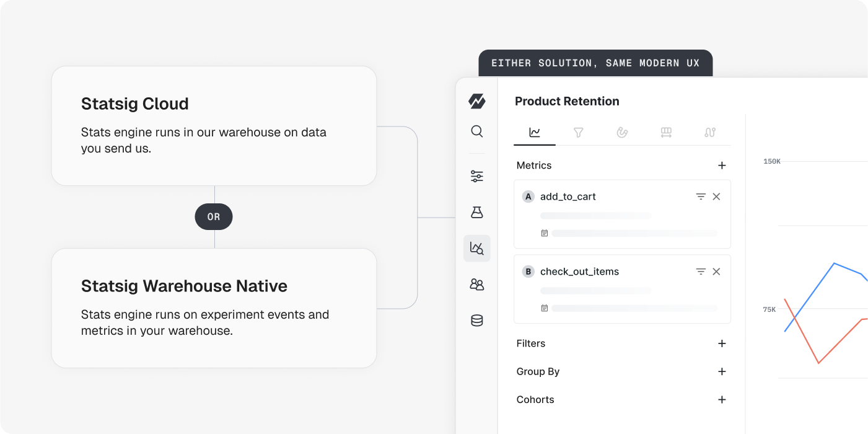The width and height of the screenshot is (868, 434).
Task: Click the Group By section label
Action: (538, 371)
